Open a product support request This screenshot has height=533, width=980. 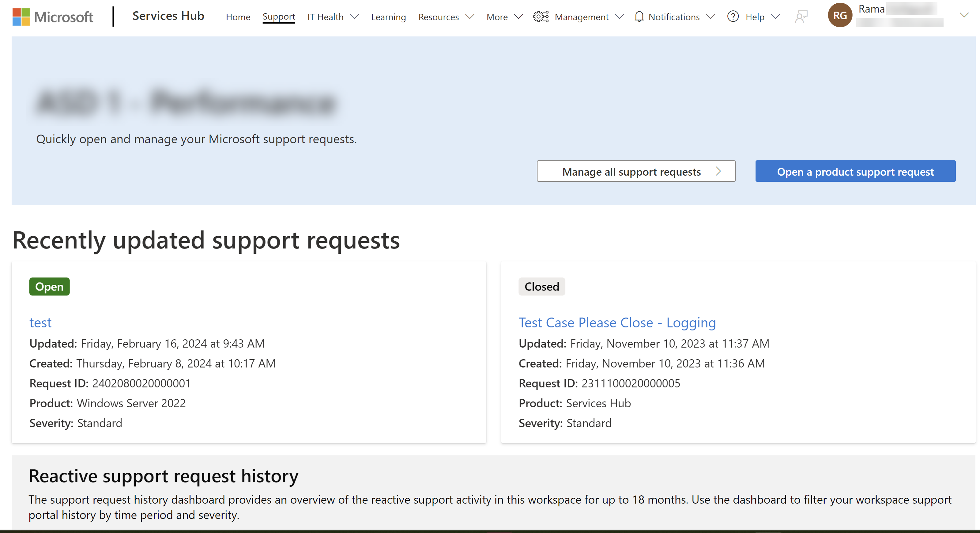tap(855, 171)
